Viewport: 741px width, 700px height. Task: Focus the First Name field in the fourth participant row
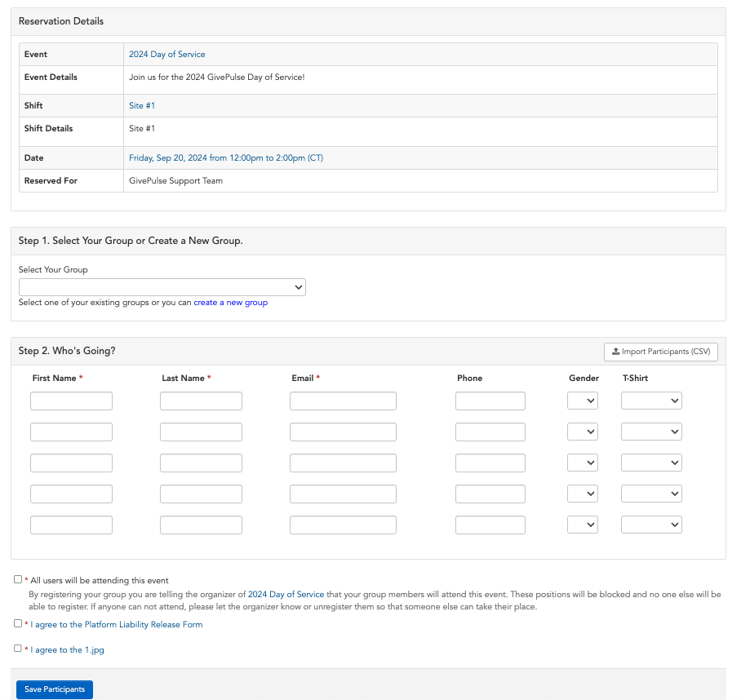71,494
